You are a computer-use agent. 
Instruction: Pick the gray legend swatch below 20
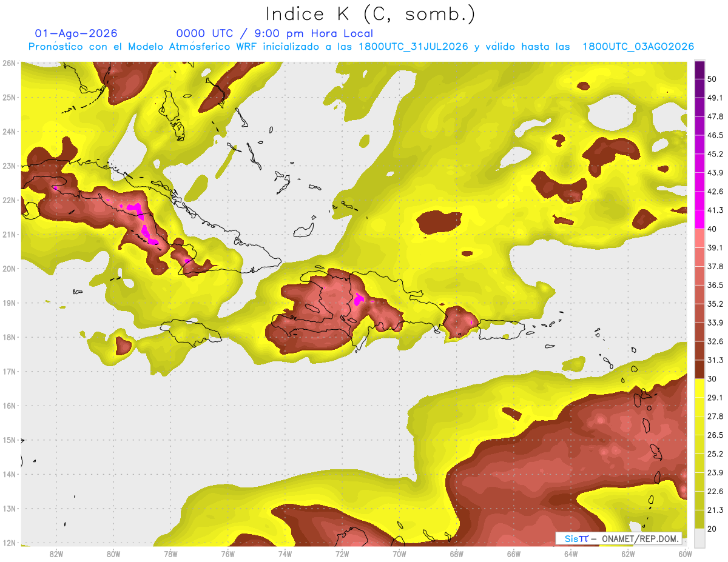click(699, 537)
